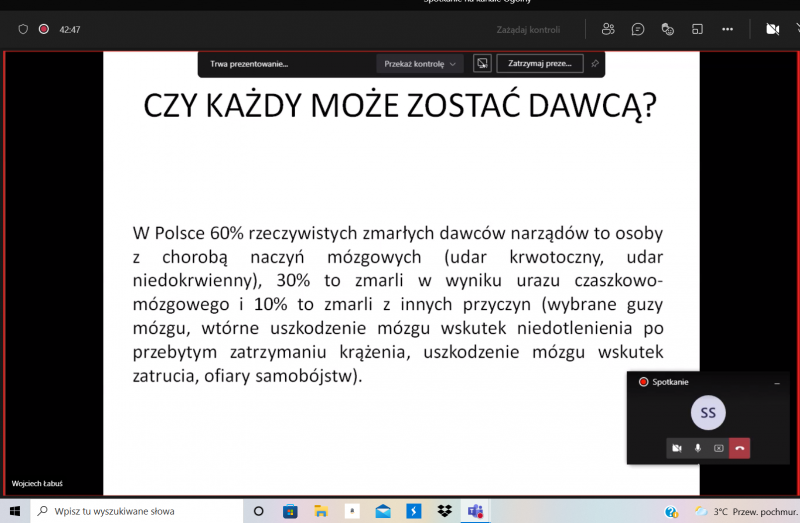Viewport: 800px width, 523px height.
Task: Open the reactions icon
Action: coord(667,29)
